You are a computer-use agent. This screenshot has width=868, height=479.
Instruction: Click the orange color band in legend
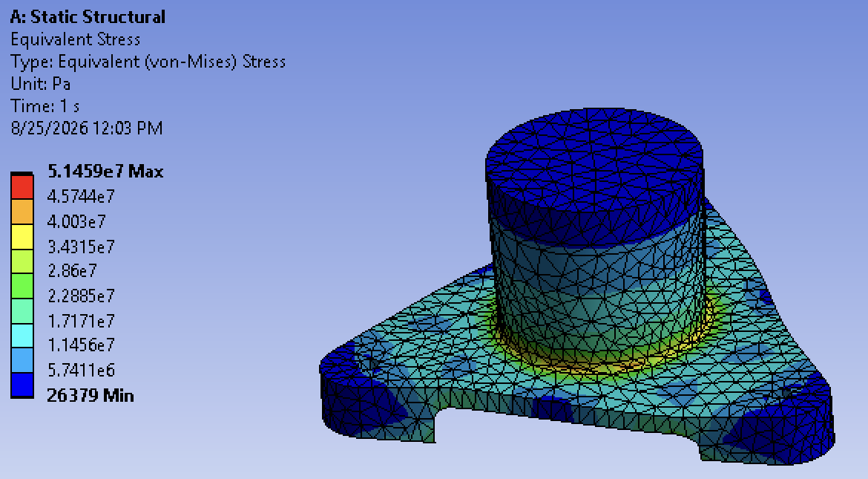[x=22, y=212]
